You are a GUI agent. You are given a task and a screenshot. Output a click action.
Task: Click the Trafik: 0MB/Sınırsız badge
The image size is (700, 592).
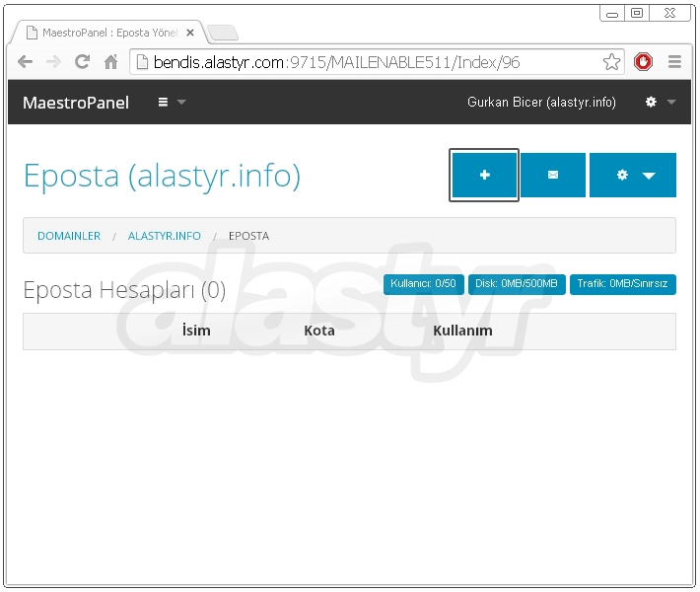(x=623, y=284)
